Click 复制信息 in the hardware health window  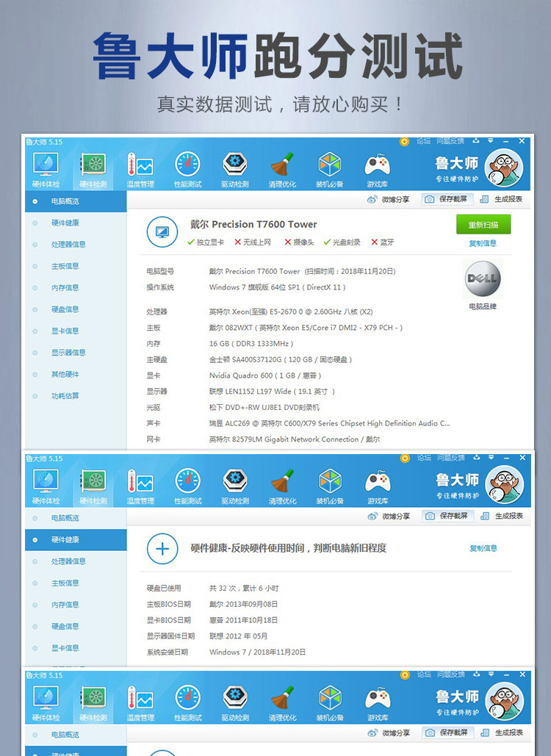click(x=483, y=548)
